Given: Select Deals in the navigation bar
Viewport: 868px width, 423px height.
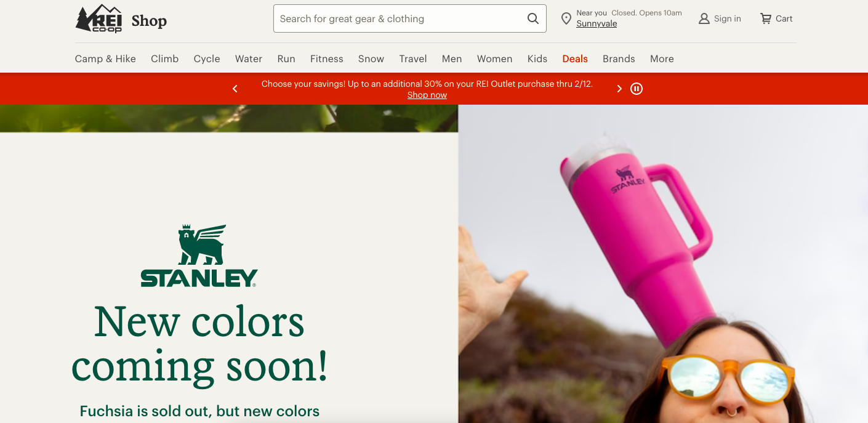Looking at the screenshot, I should (575, 59).
